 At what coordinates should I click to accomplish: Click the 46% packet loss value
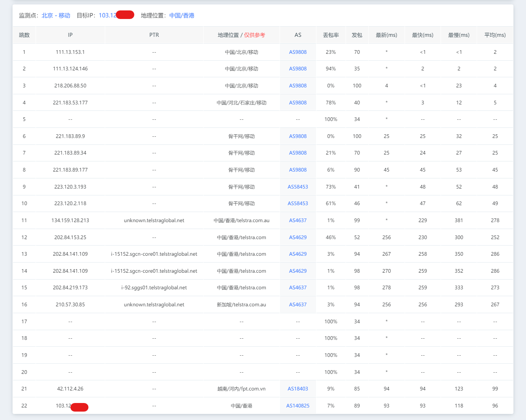[331, 238]
